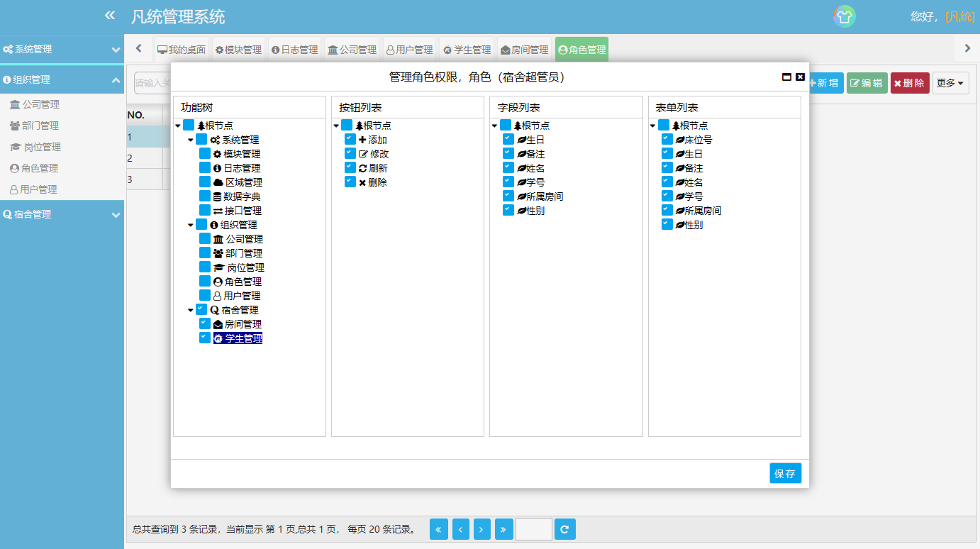Uncheck the 床位号 checkbox in form list
This screenshot has width=980, height=549.
667,139
